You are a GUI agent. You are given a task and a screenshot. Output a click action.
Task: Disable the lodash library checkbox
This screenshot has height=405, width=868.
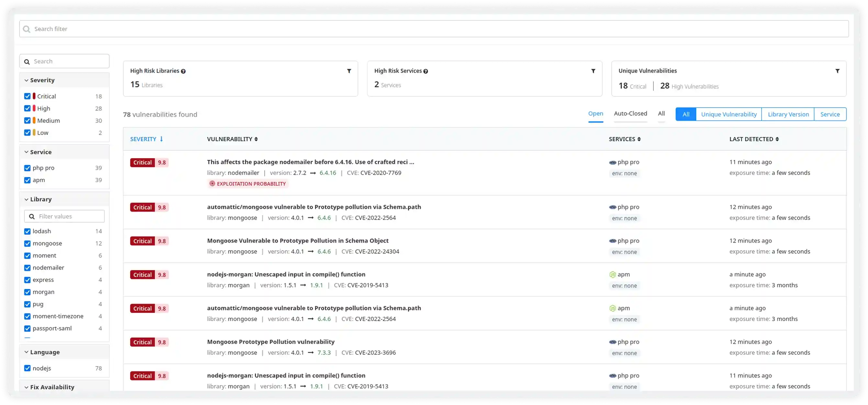pyautogui.click(x=28, y=231)
